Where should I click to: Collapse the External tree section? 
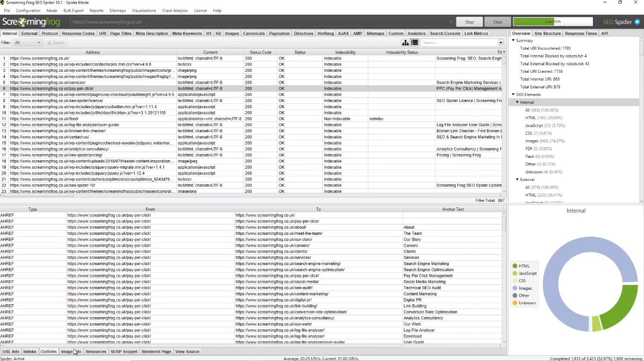[517, 180]
